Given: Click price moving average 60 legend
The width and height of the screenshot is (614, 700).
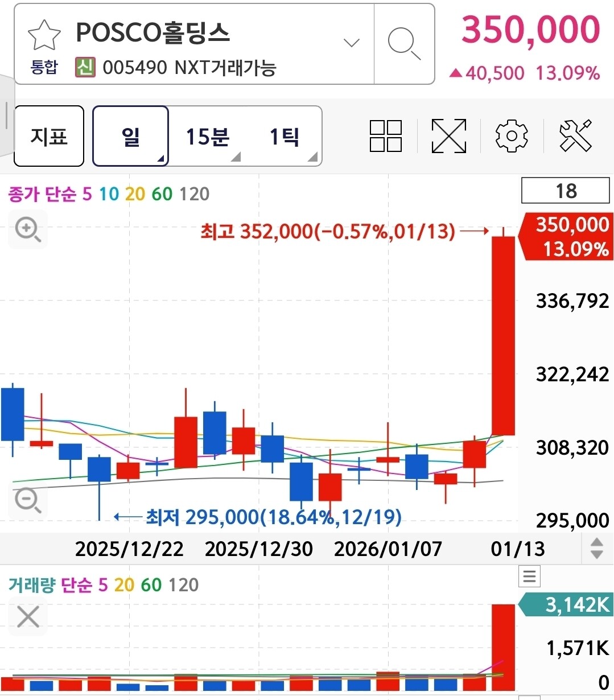Looking at the screenshot, I should point(162,194).
